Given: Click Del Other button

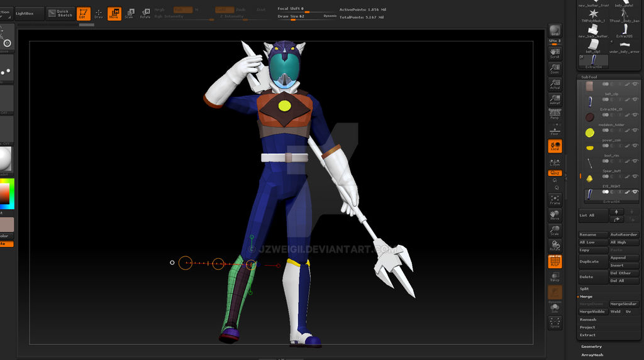Looking at the screenshot, I should click(625, 273).
